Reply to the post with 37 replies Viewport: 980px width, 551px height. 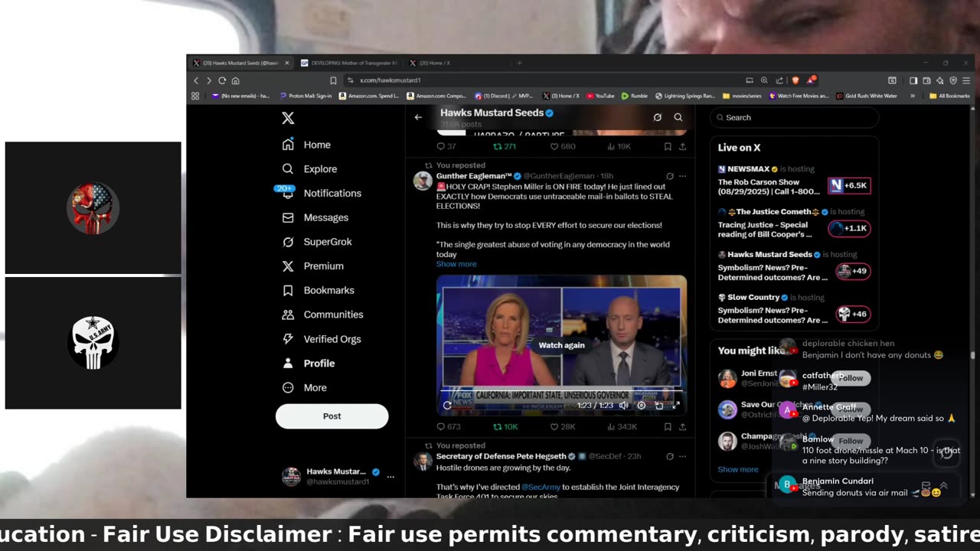tap(446, 147)
